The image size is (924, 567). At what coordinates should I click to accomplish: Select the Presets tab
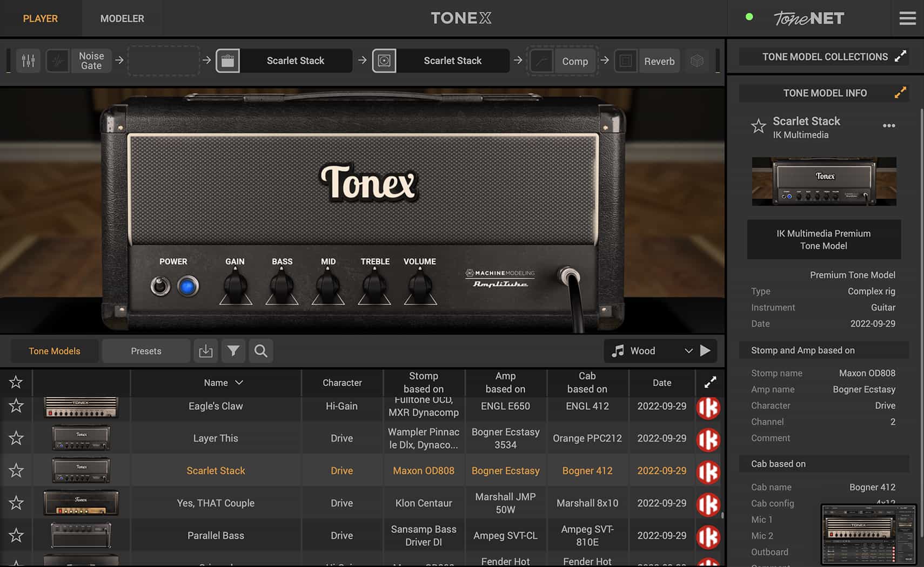(x=146, y=351)
